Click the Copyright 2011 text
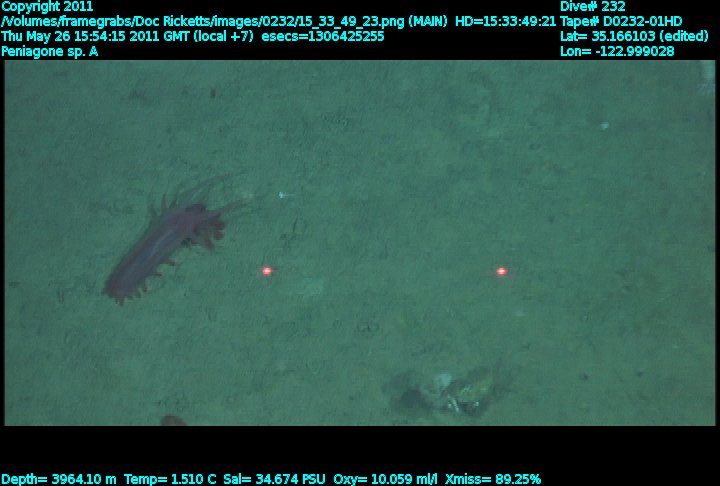 [x=47, y=6]
